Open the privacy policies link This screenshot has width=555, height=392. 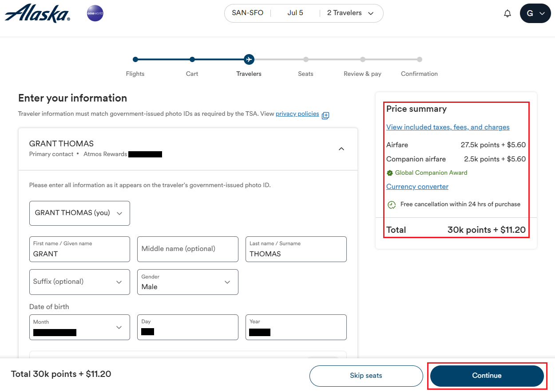click(x=297, y=114)
